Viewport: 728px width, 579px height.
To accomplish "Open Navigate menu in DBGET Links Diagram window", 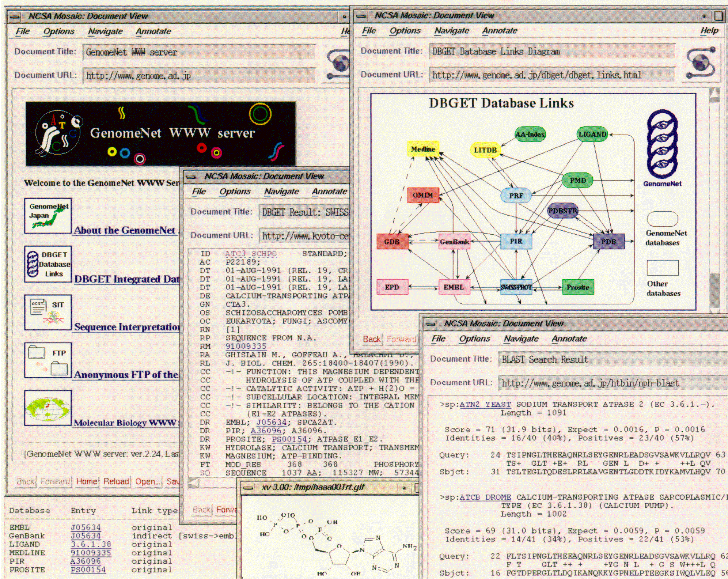I will click(451, 31).
